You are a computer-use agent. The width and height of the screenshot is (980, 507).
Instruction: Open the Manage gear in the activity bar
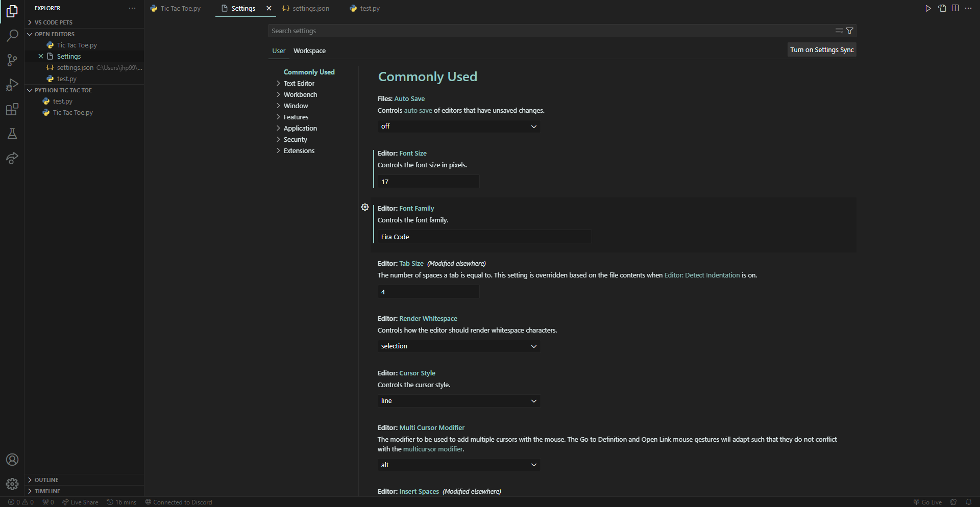tap(12, 484)
